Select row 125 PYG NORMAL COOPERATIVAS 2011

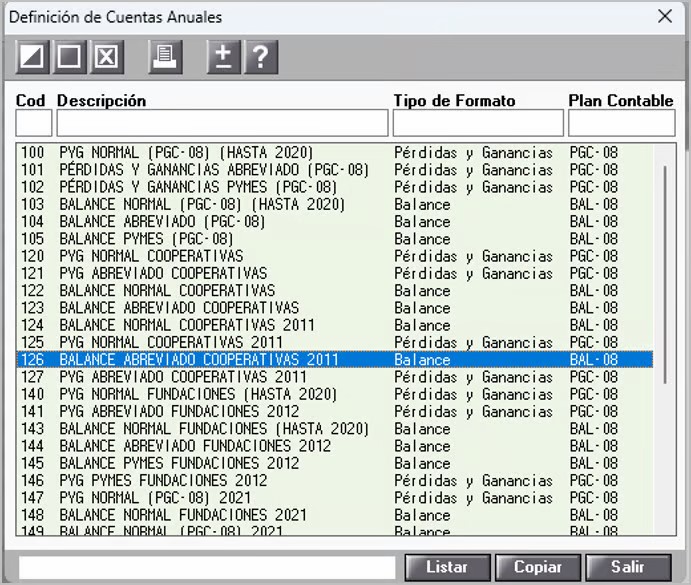coord(335,342)
